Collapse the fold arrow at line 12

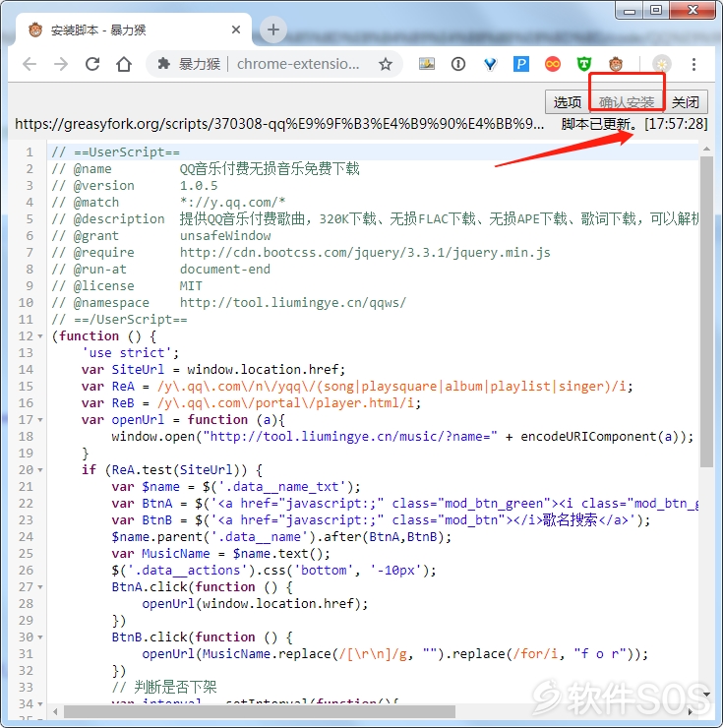pyautogui.click(x=40, y=336)
